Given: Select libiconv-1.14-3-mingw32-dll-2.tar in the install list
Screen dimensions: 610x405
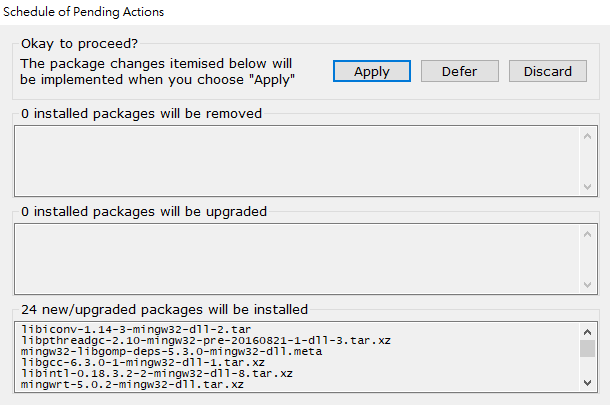Looking at the screenshot, I should [121, 329].
